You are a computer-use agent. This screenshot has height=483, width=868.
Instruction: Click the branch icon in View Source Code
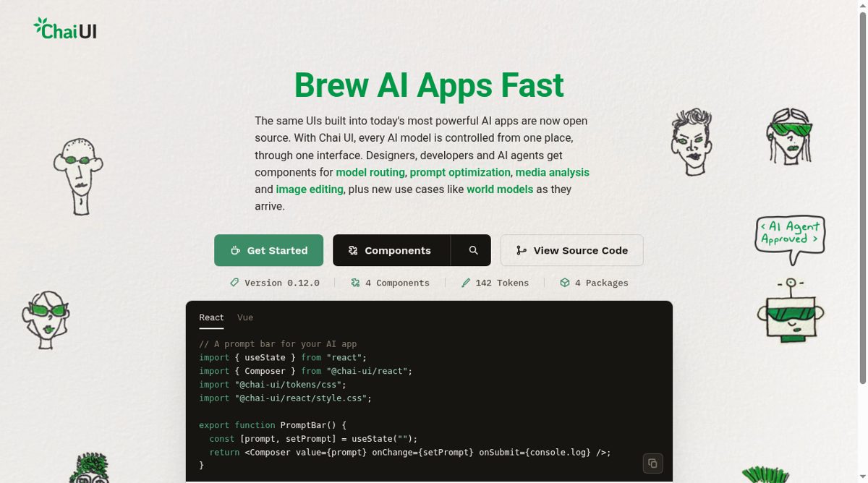point(521,250)
